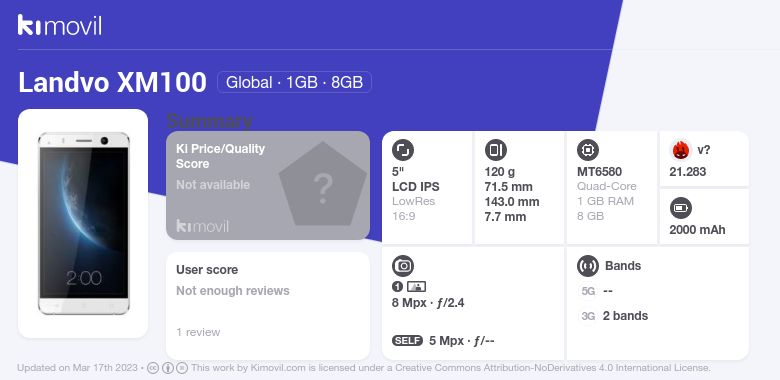Click the small landscape photo icon
780x380 pixels.
click(x=416, y=286)
